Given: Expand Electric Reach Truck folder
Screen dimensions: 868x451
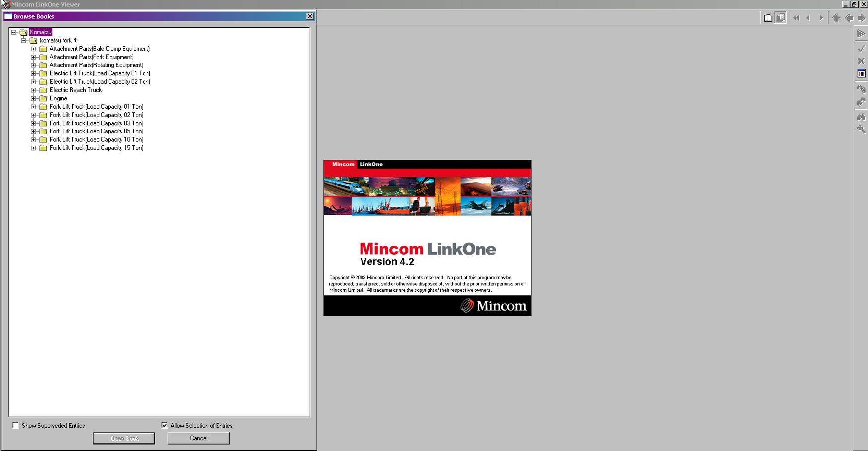Looking at the screenshot, I should [x=33, y=90].
